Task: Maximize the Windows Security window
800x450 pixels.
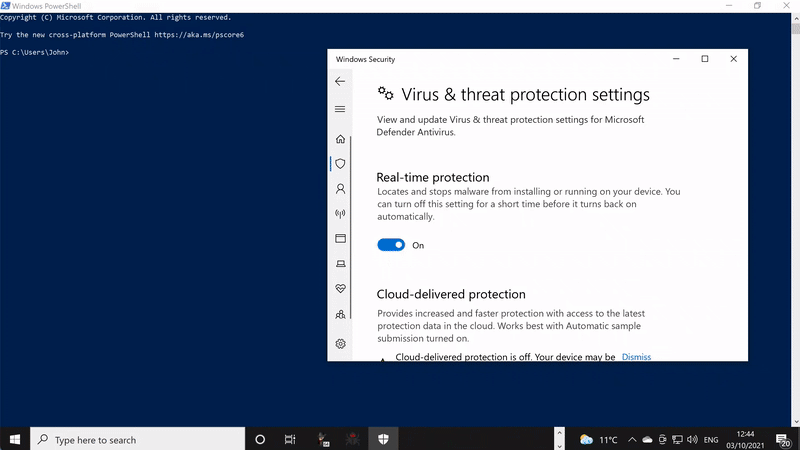Action: coord(704,59)
